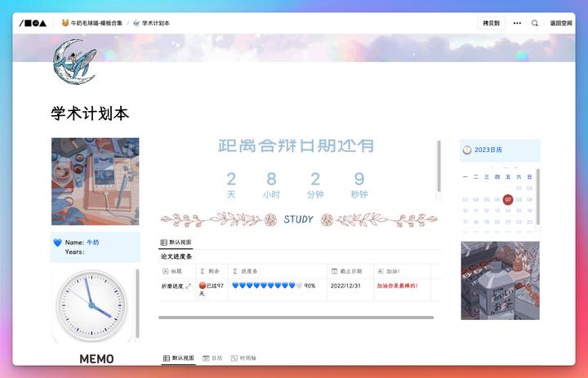588x378 pixels.
Task: Click the 论文进度条 table title
Action: [x=176, y=257]
